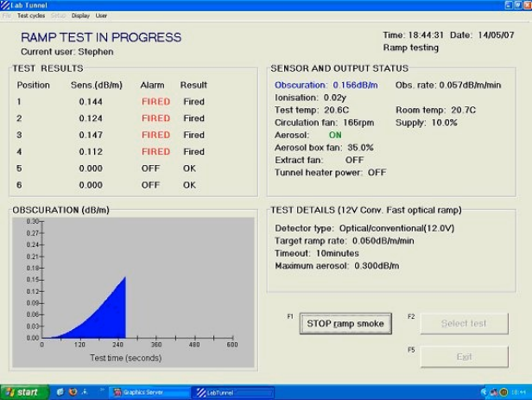Click the red FIRED alarm for position 1
This screenshot has height=400, width=532.
point(155,102)
